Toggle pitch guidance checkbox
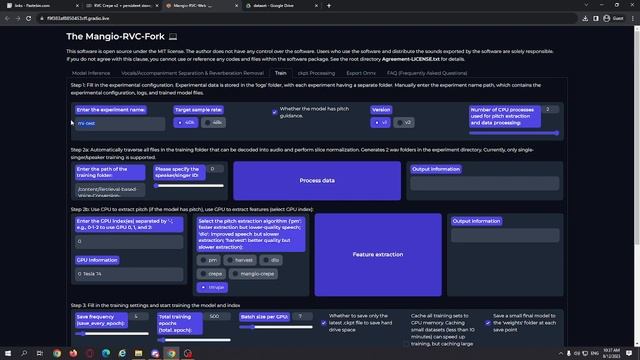The width and height of the screenshot is (640, 360). point(275,112)
